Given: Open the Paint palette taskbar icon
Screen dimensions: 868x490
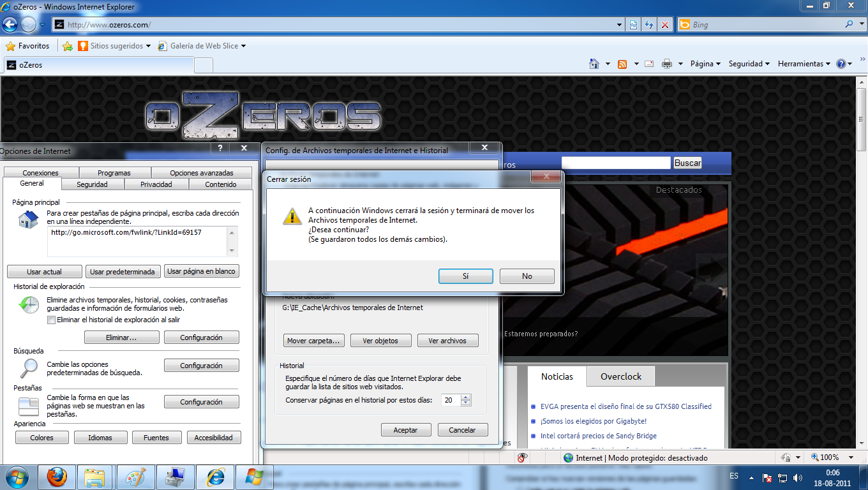Looking at the screenshot, I should pyautogui.click(x=135, y=477).
